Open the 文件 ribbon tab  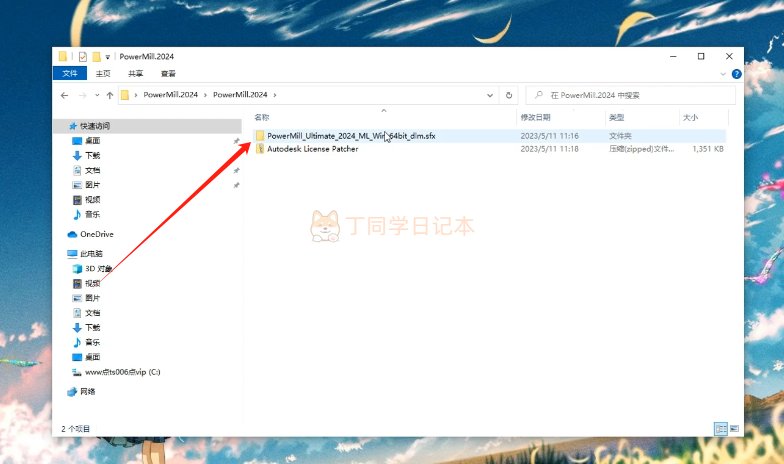point(70,74)
